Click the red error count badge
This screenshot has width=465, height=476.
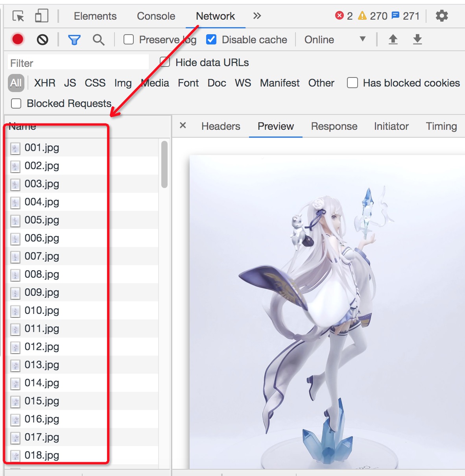click(344, 16)
